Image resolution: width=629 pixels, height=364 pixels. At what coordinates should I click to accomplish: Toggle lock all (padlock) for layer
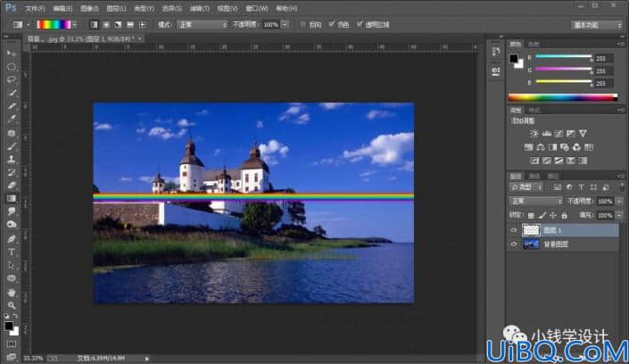pos(565,216)
